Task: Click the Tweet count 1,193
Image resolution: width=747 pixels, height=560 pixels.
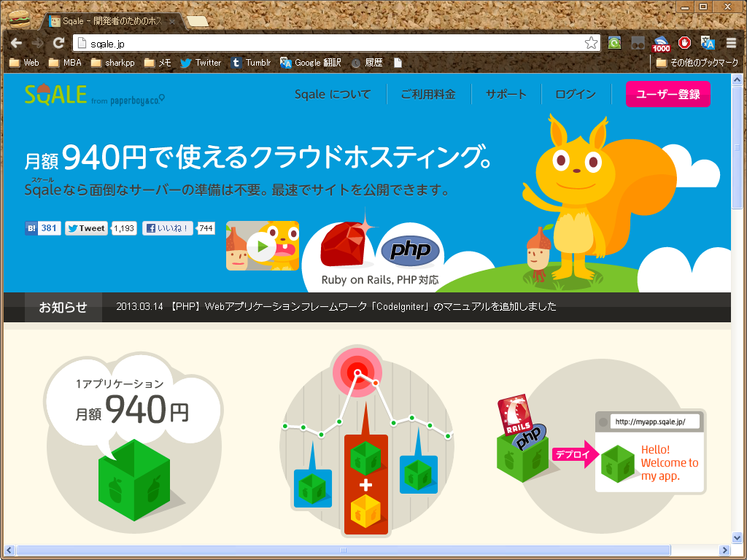Action: tap(124, 228)
